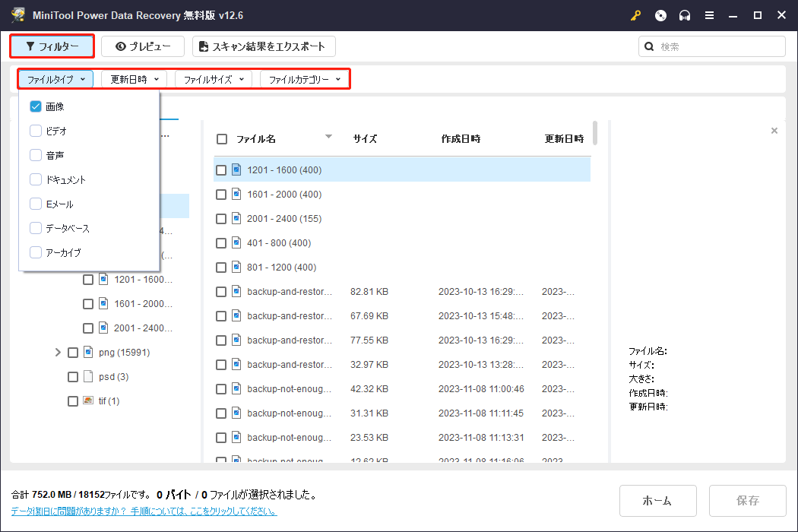Open the ファイルサイズ filter dropdown
Viewport: 798px width, 532px height.
[x=214, y=79]
